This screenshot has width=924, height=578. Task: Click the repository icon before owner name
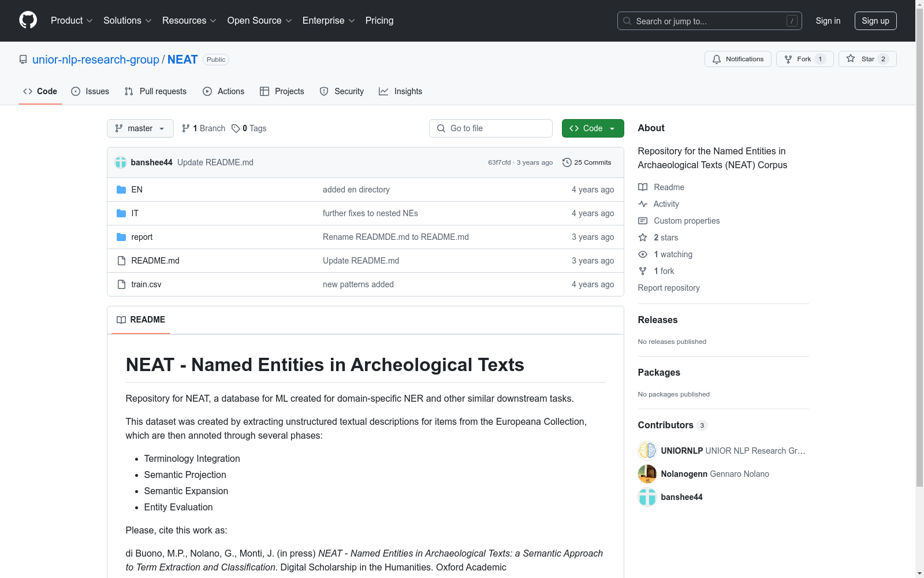click(x=23, y=60)
